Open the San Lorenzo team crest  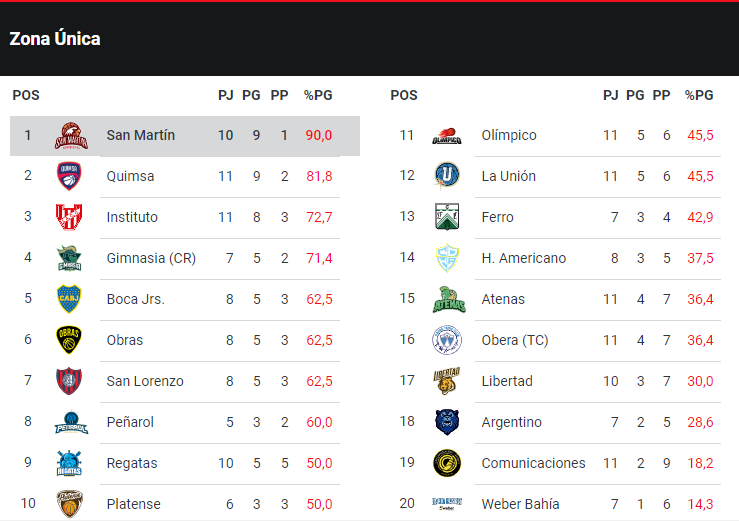[70, 381]
